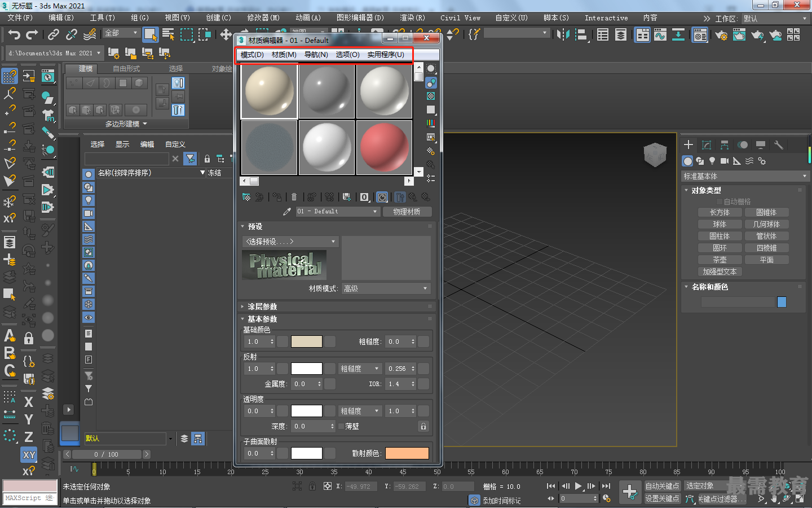Toggle display filter in Scene Explorer search bar
Screen dimensions: 812x508
(191, 159)
